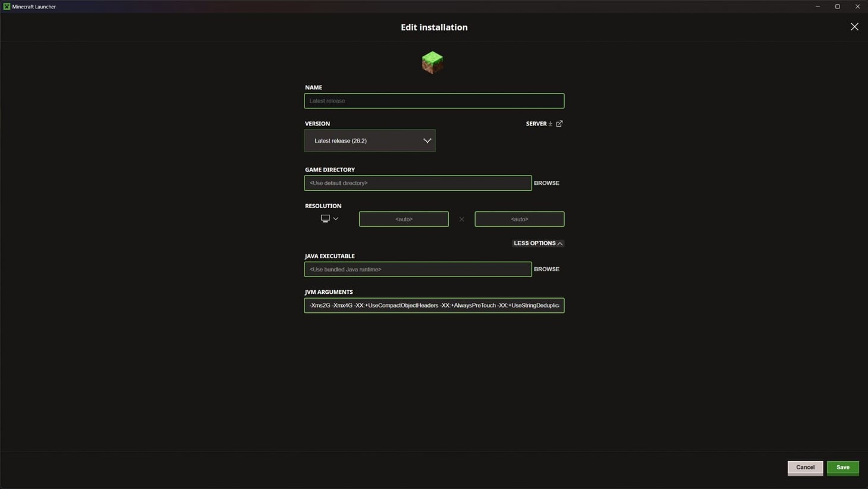Click the Minecraft Launcher title bar icon
868x489 pixels.
(7, 7)
